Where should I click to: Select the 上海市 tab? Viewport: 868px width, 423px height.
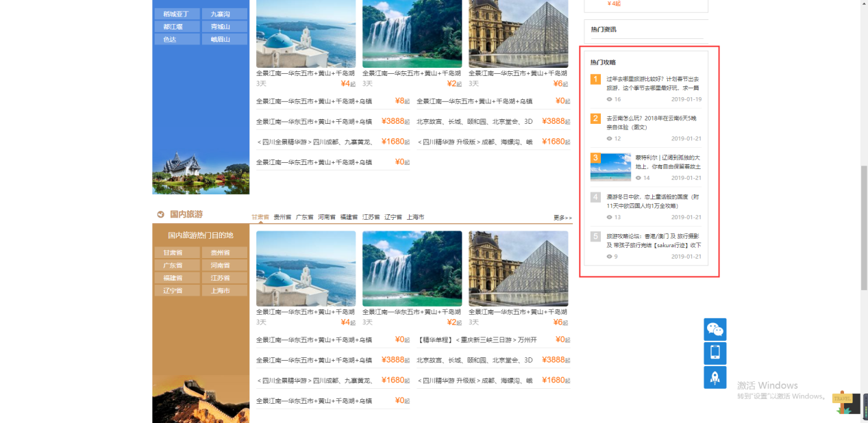tap(414, 217)
